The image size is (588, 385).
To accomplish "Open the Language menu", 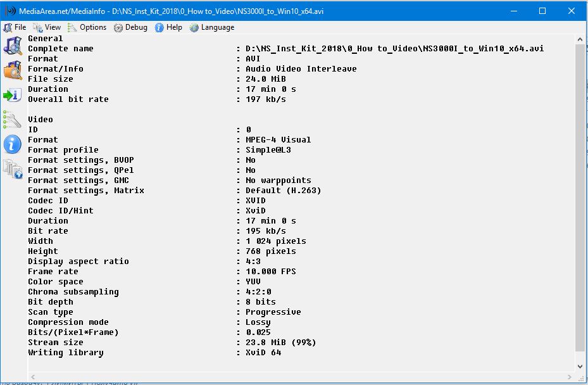I will pyautogui.click(x=212, y=27).
